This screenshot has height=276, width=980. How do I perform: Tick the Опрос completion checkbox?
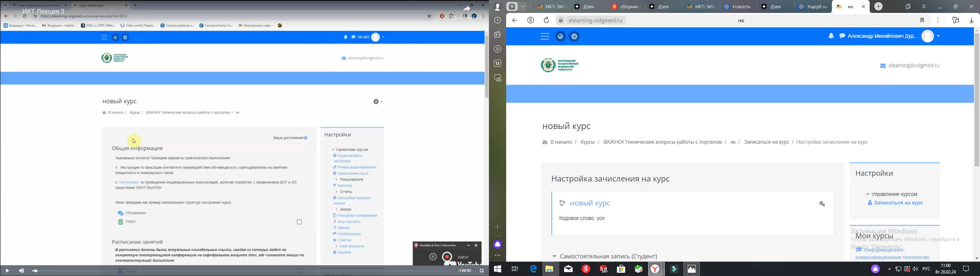[299, 222]
